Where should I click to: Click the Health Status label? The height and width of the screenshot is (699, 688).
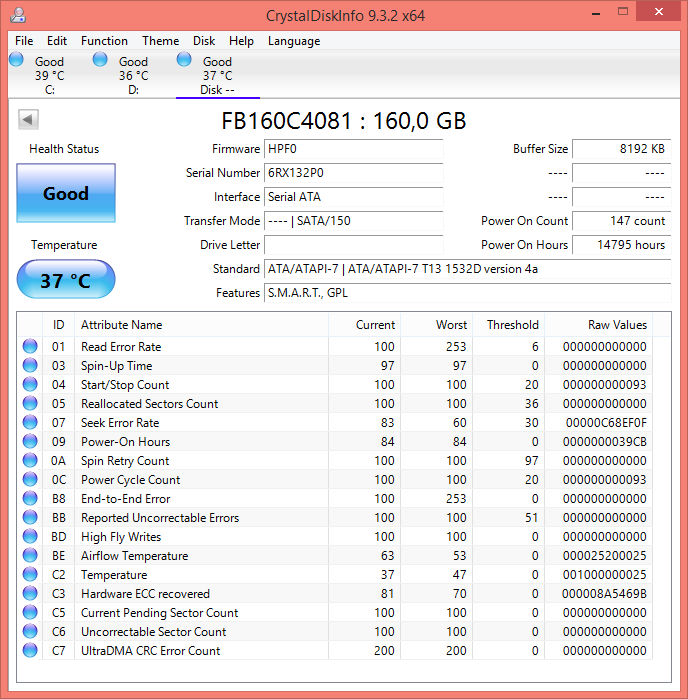[x=64, y=149]
